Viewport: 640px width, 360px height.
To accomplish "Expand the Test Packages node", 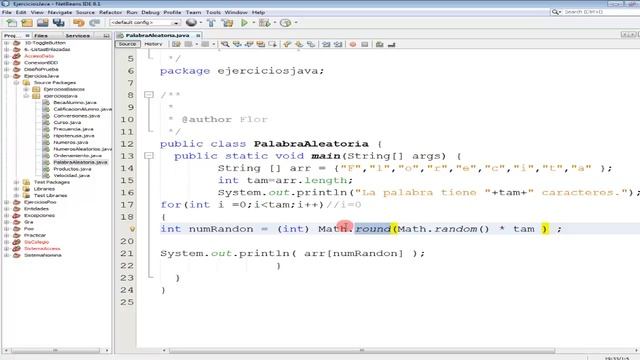I will pyautogui.click(x=16, y=182).
